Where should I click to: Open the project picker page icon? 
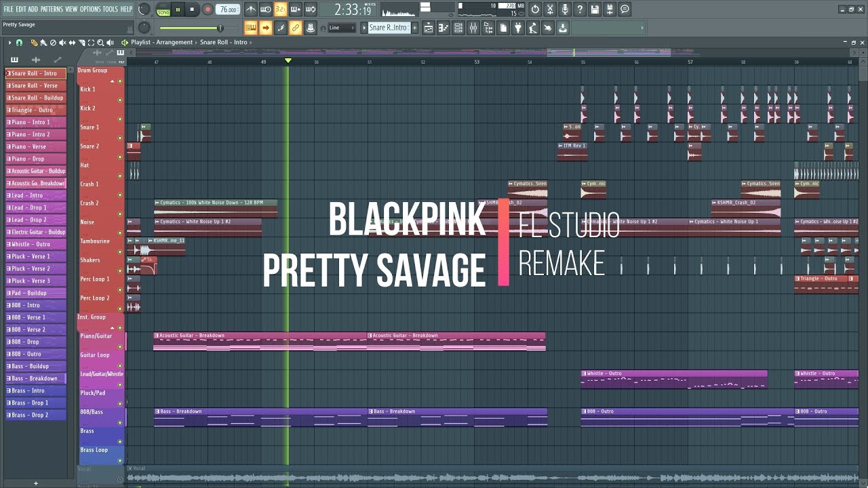(503, 28)
